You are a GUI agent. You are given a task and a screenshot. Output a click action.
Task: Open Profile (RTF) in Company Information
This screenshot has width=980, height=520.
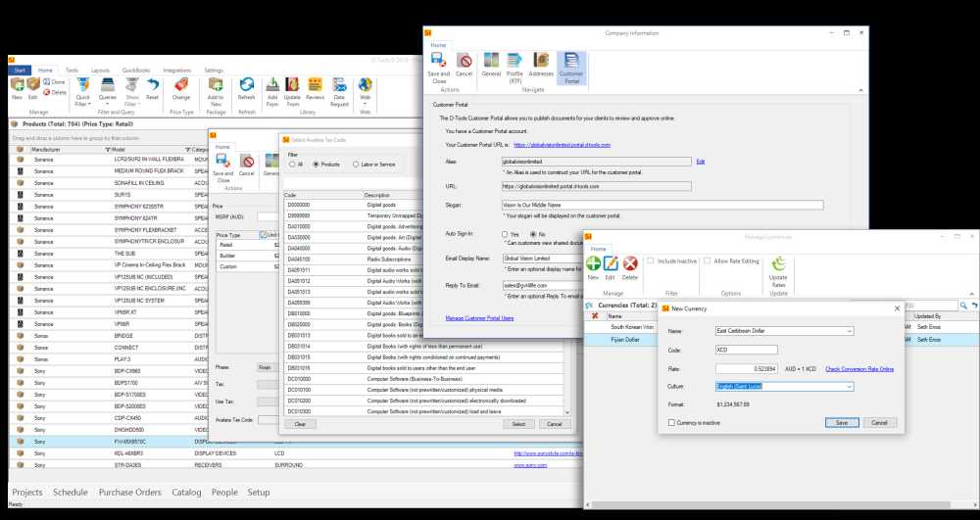pos(514,68)
